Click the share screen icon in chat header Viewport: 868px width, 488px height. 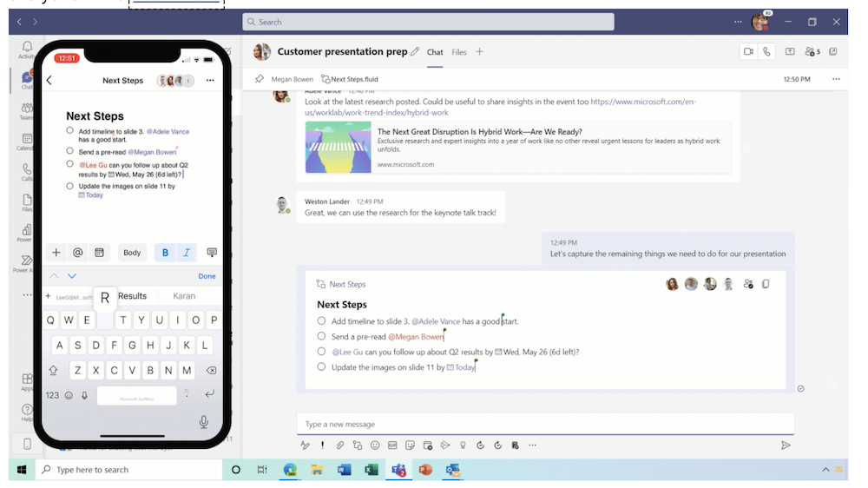point(790,51)
